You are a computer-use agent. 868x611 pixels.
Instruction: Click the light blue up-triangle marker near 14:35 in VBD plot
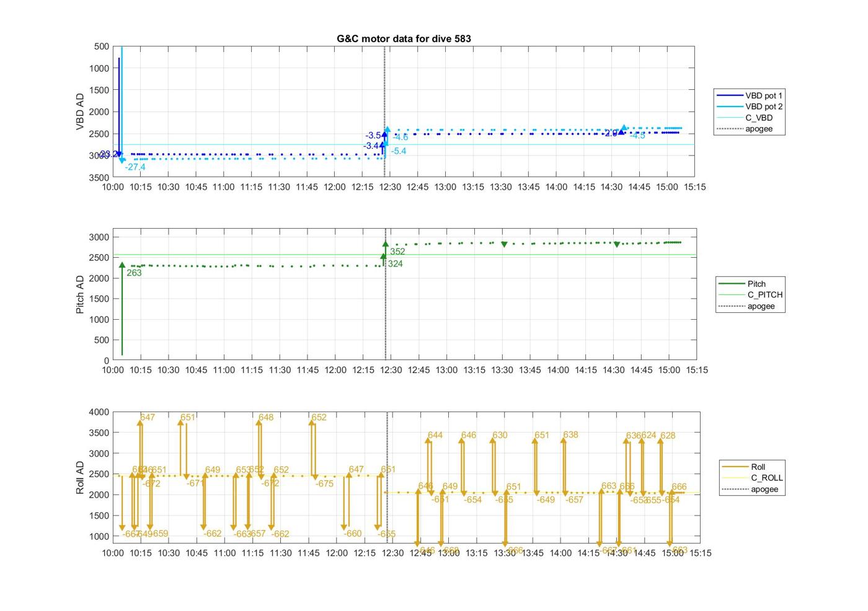click(624, 128)
